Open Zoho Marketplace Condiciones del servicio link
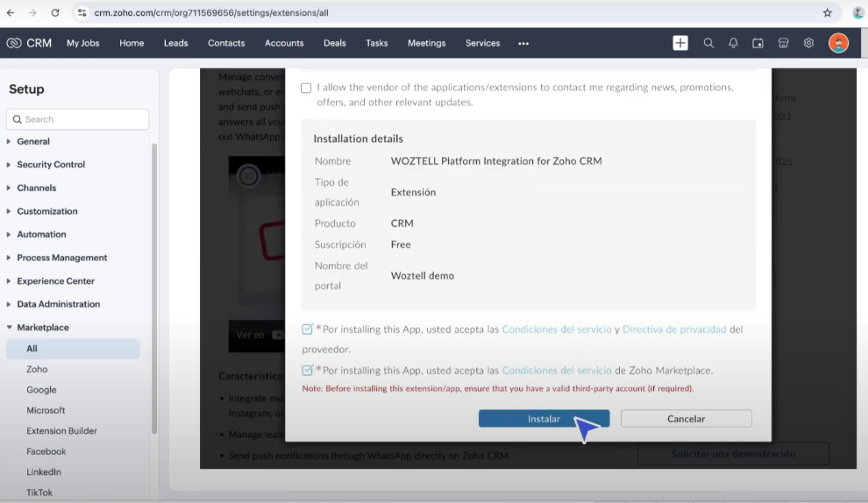Viewport: 868px width, 503px height. [x=557, y=370]
